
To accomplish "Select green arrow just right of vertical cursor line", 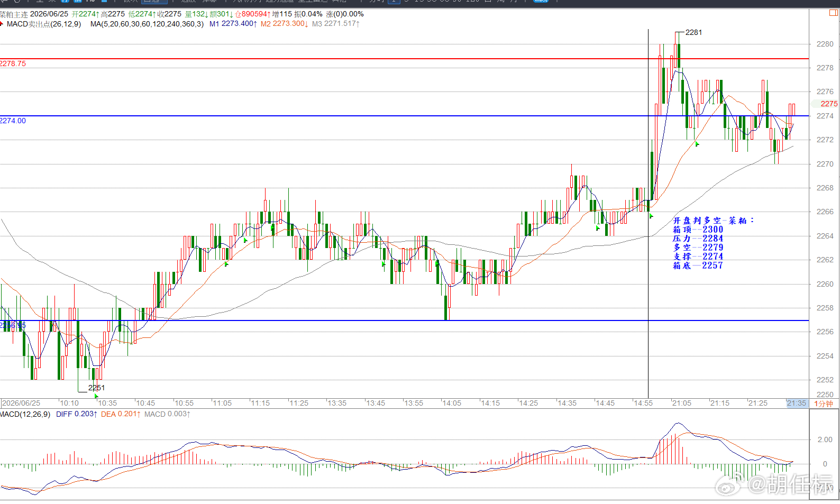I will tap(651, 216).
